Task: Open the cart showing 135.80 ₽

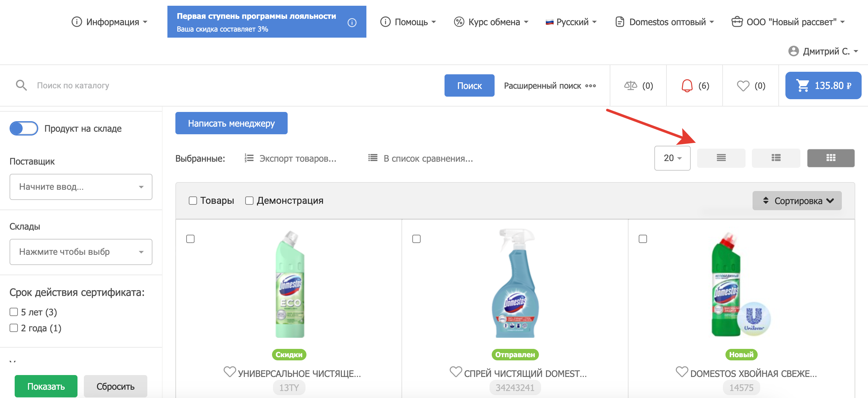Action: 823,85
